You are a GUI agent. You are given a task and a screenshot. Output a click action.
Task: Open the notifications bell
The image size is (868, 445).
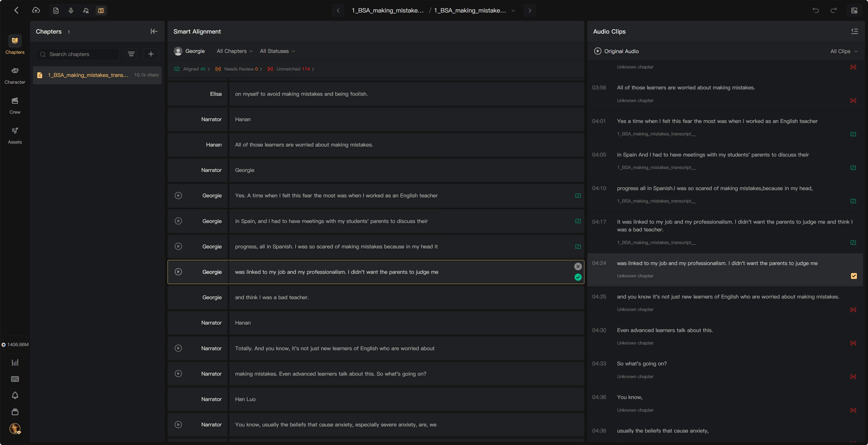pyautogui.click(x=15, y=395)
